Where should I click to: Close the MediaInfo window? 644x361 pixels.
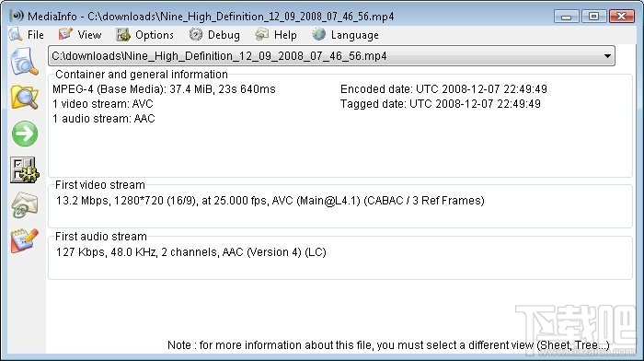click(x=621, y=17)
